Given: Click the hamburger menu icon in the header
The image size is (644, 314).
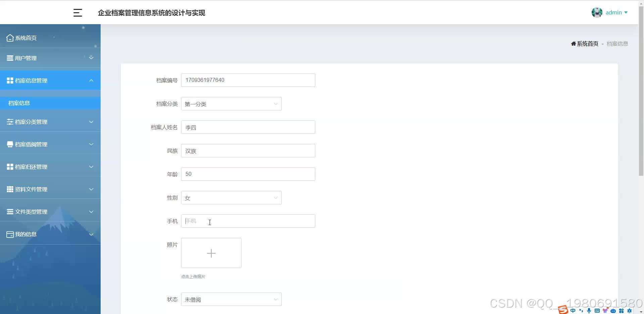Looking at the screenshot, I should (x=77, y=13).
